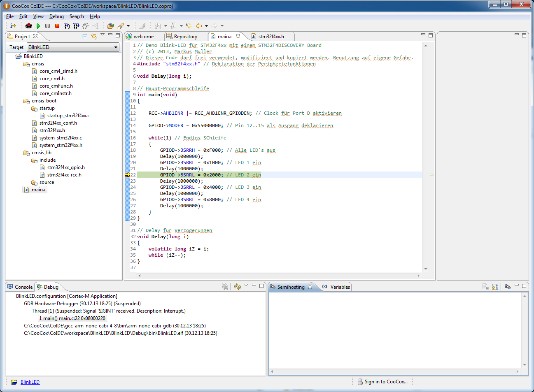
Task: Click the open folder toolbar icon
Action: point(110,26)
